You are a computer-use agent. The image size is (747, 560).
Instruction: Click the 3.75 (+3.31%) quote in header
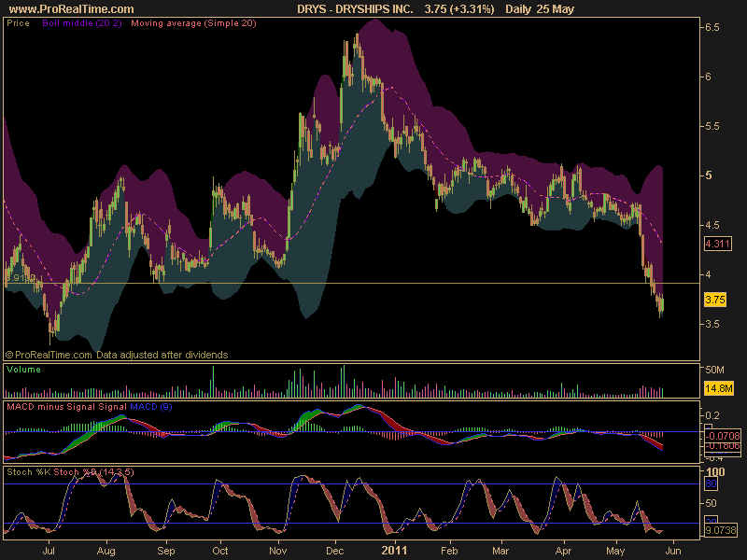459,9
